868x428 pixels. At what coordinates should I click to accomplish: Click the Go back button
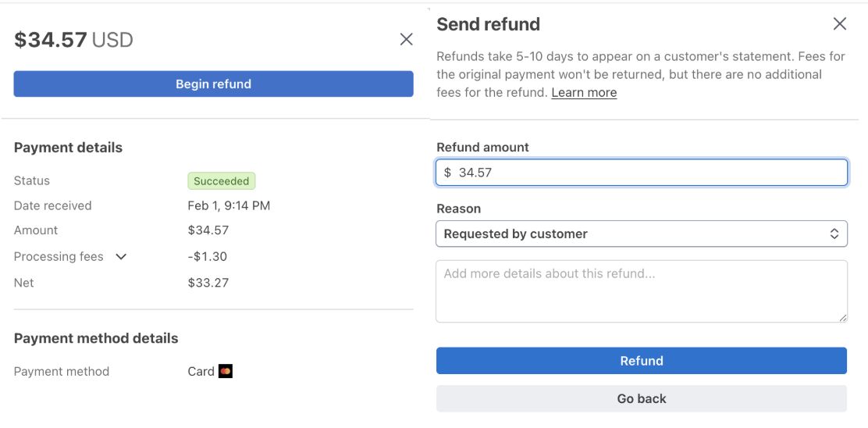click(x=641, y=398)
